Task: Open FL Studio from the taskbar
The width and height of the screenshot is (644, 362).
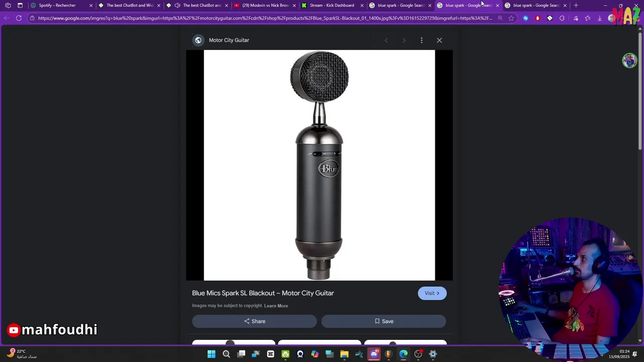Action: coord(388,354)
